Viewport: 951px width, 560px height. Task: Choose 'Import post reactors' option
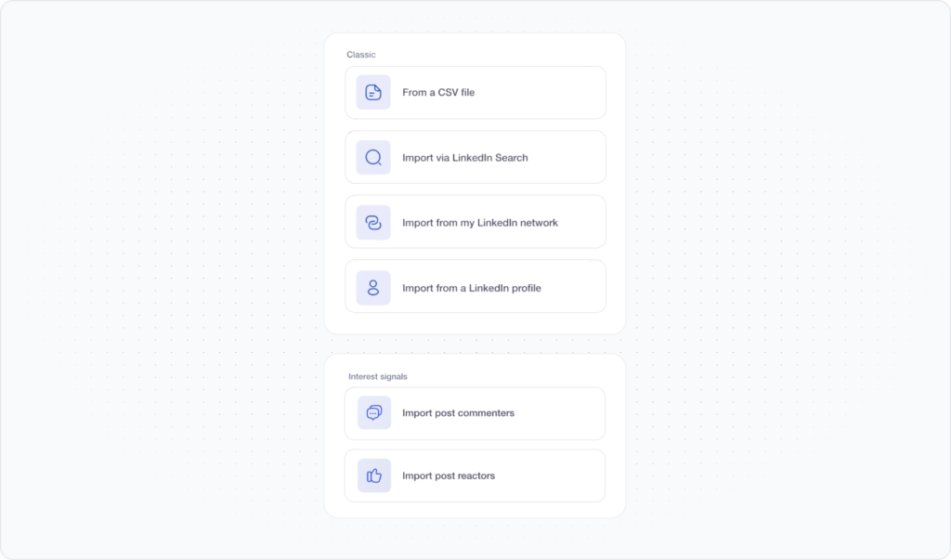[x=475, y=475]
